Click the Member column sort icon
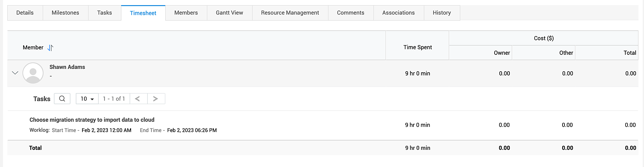 click(50, 48)
